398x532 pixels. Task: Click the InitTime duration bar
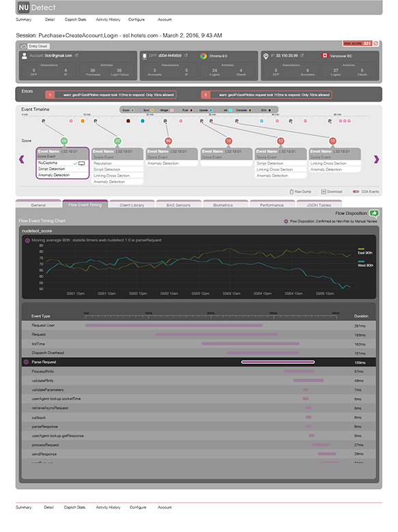point(251,344)
